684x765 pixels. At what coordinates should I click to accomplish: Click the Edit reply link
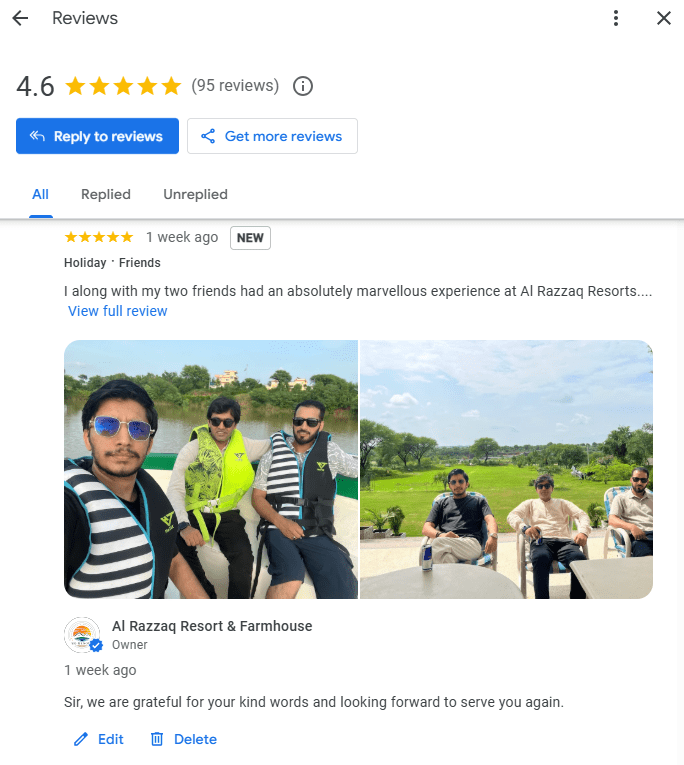point(110,739)
